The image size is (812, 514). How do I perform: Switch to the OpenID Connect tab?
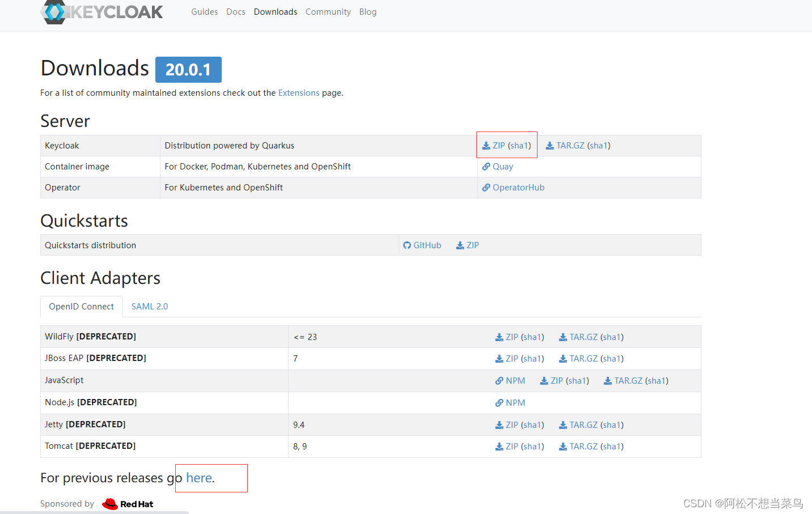click(x=81, y=307)
